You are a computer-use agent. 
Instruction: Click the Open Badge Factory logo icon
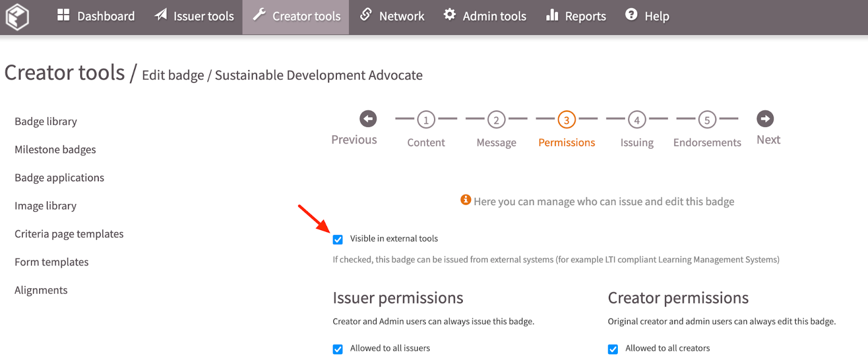click(x=17, y=17)
